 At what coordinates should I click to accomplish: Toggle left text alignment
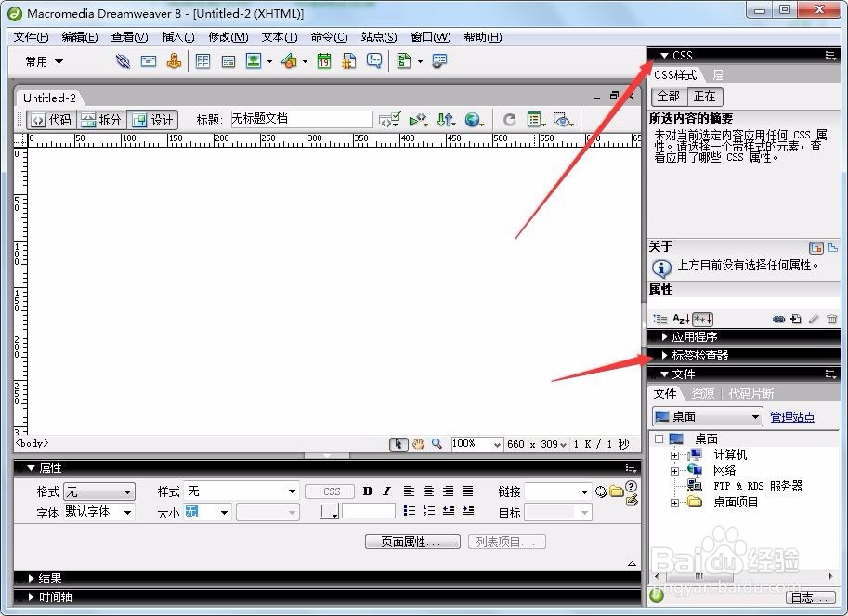409,491
